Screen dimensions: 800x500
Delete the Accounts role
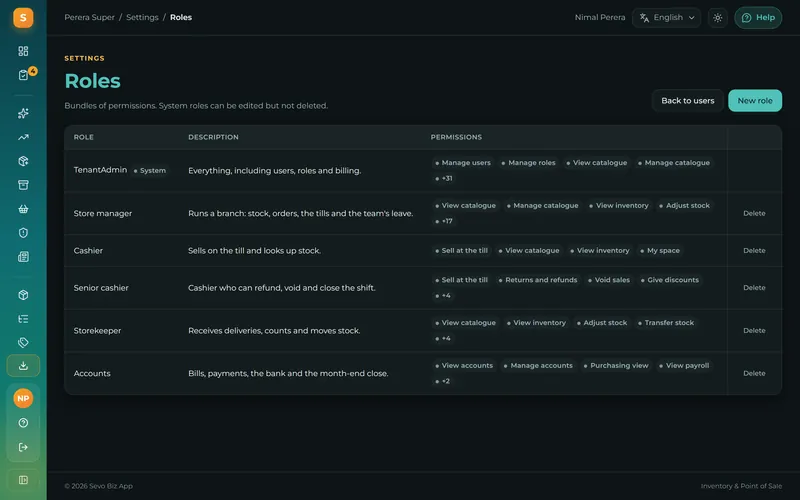point(754,373)
